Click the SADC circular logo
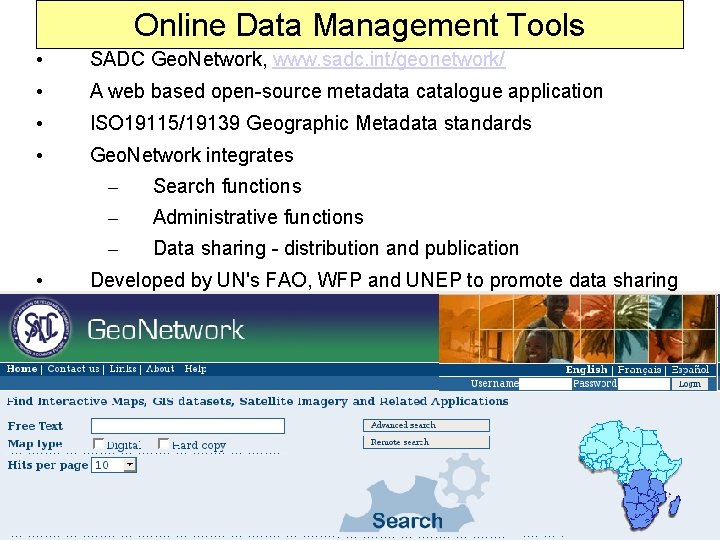The image size is (720, 540). (x=40, y=328)
